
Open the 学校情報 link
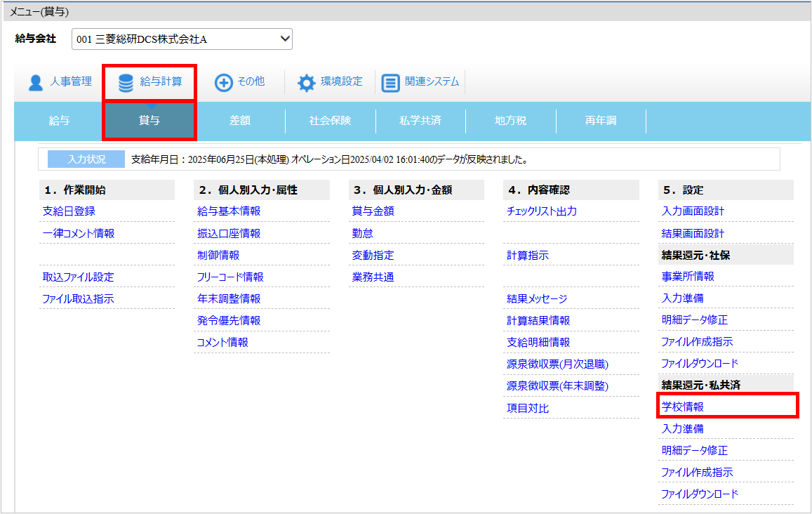(x=683, y=407)
